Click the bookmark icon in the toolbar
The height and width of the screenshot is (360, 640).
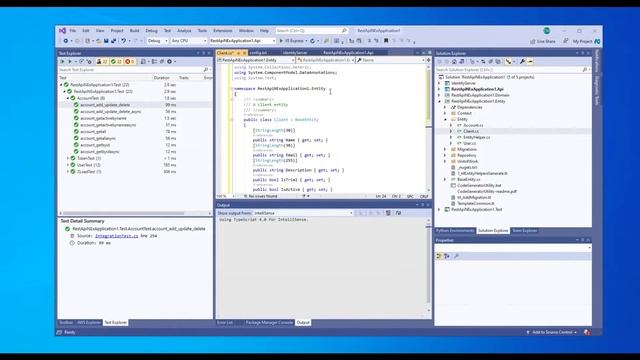click(x=386, y=41)
